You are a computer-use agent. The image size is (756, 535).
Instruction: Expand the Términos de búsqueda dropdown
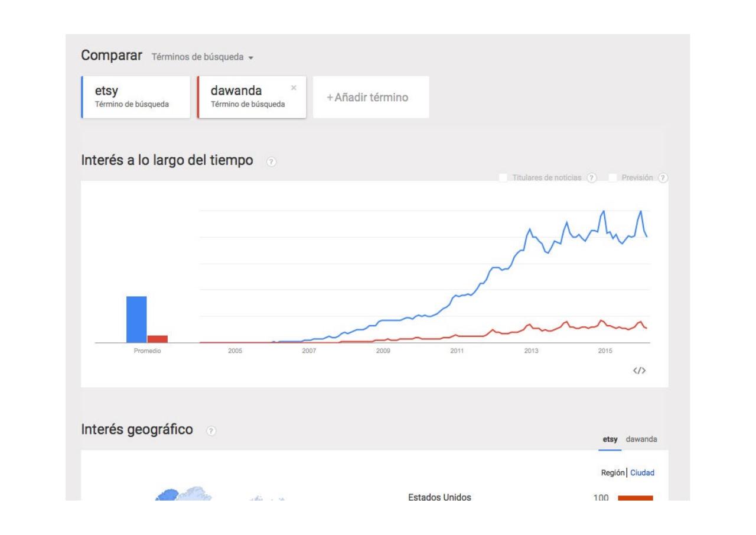tap(203, 57)
